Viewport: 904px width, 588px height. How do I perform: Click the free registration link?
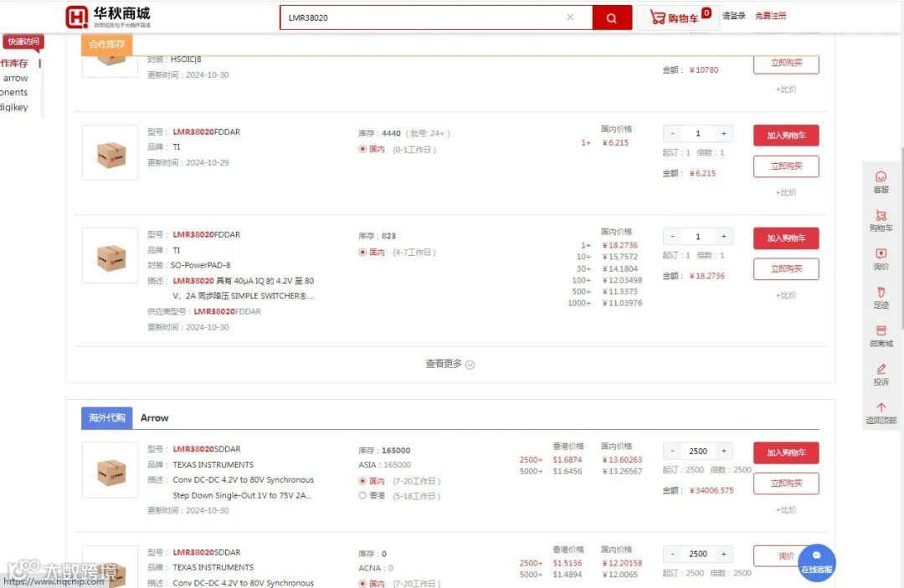(x=770, y=16)
